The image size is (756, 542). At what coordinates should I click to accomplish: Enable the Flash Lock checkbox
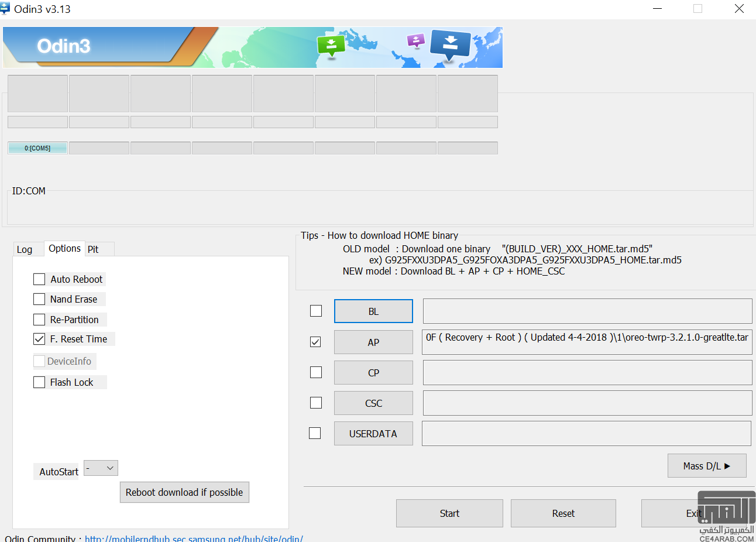(39, 382)
